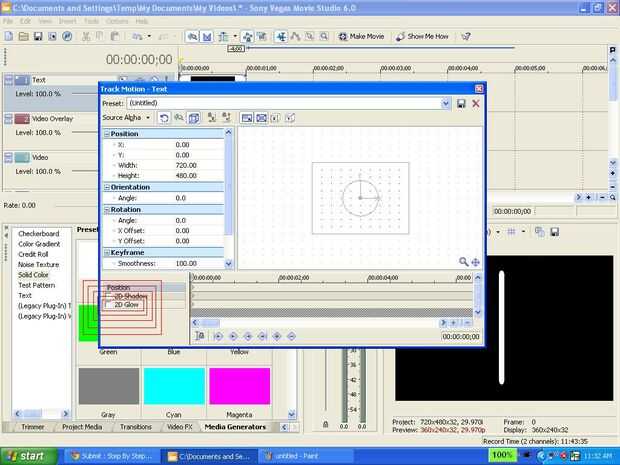Select the Noise Texture generator

click(38, 265)
